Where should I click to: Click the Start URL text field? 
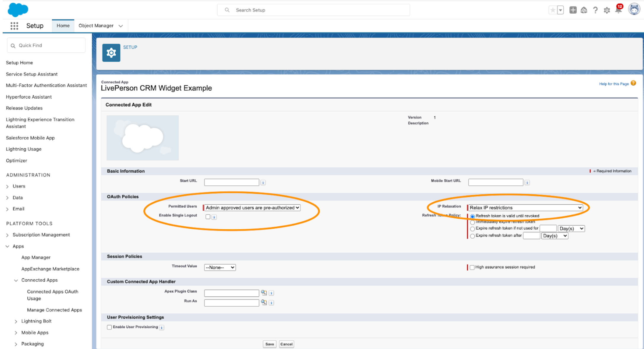pyautogui.click(x=232, y=182)
